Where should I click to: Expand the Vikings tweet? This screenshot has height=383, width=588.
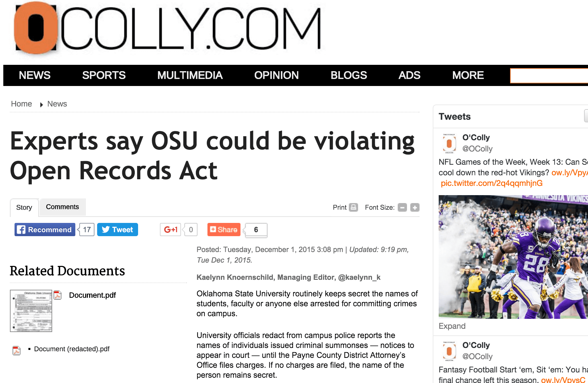[x=452, y=326]
